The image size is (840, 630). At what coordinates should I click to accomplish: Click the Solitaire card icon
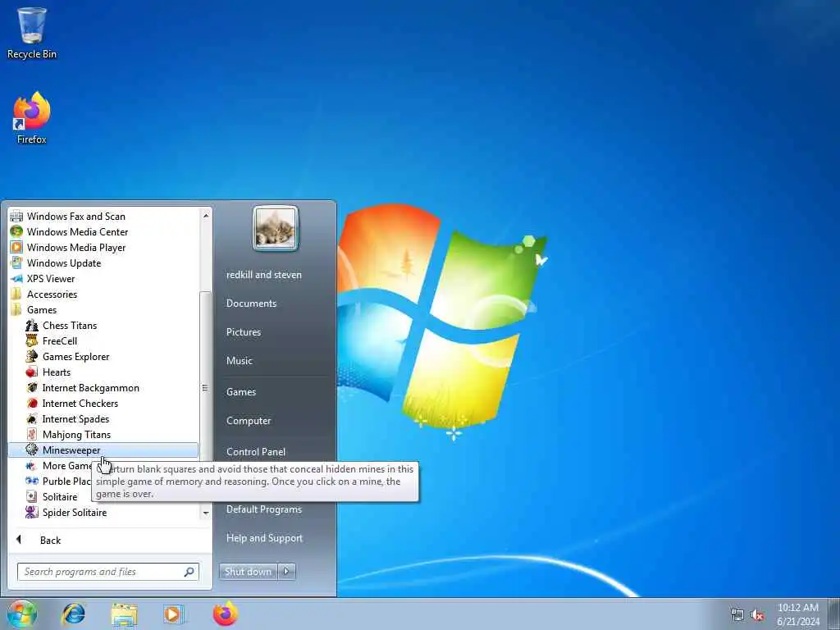pos(32,496)
